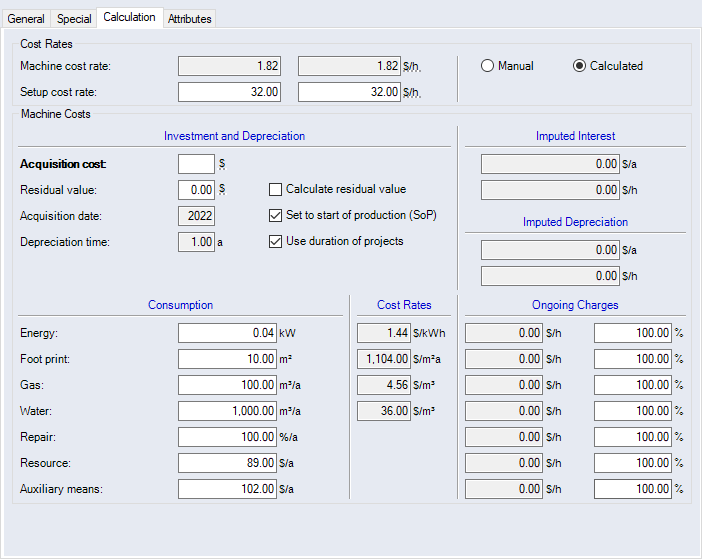Edit the Repair percentage field

[228, 437]
